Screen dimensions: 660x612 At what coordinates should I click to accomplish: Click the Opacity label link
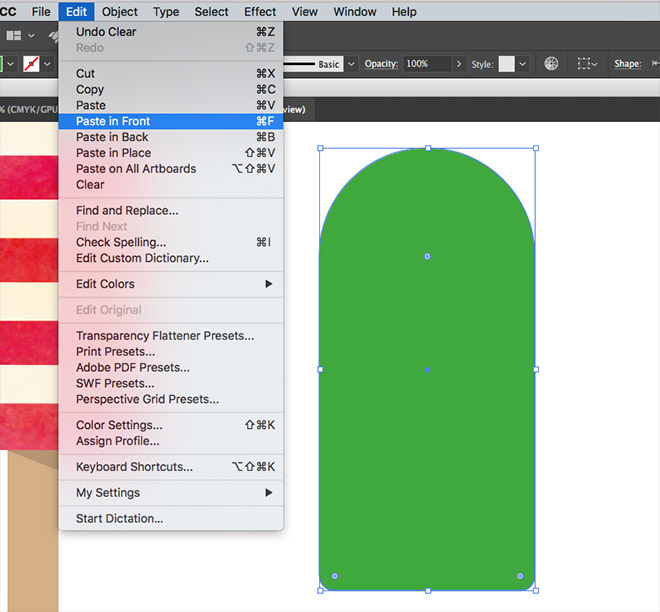(x=381, y=64)
